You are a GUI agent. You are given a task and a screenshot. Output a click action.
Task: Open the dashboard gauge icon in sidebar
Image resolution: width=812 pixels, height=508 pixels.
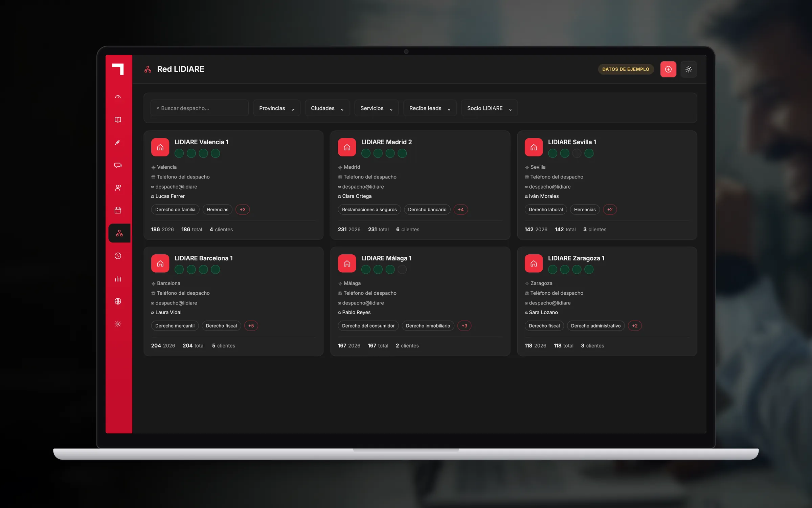(x=118, y=97)
